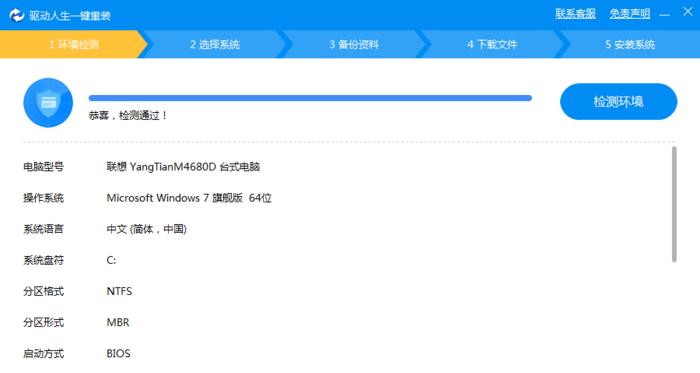The image size is (700, 373).
Task: Click the 启动方式 label
Action: (43, 354)
